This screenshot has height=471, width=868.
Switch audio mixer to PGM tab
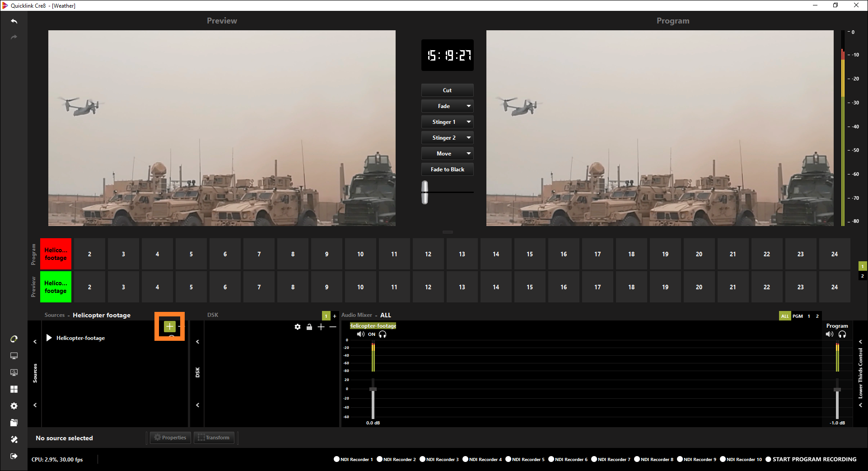(x=798, y=316)
